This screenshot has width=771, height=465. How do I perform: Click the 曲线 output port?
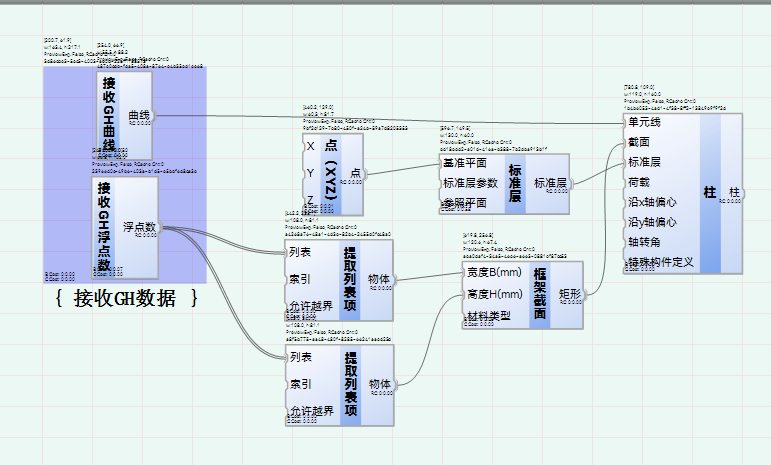[139, 116]
